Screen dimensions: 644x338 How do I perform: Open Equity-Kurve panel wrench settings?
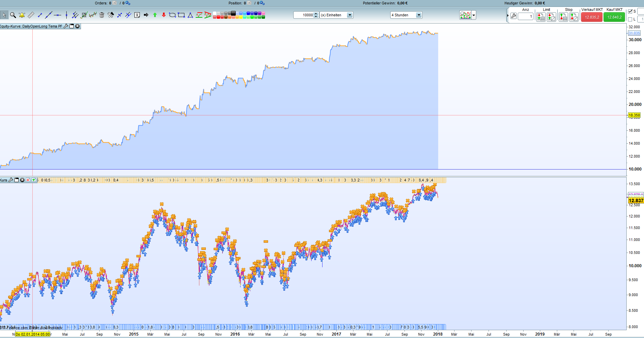(66, 26)
